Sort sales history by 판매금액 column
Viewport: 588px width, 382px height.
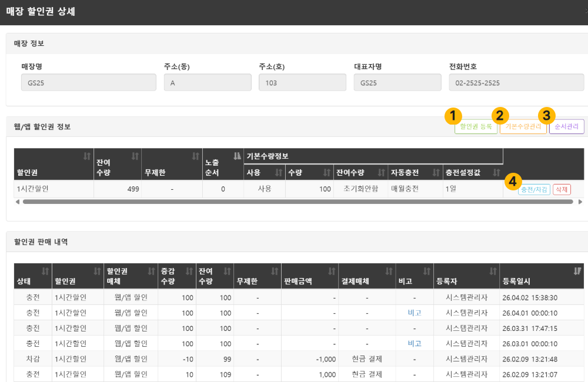coord(310,276)
